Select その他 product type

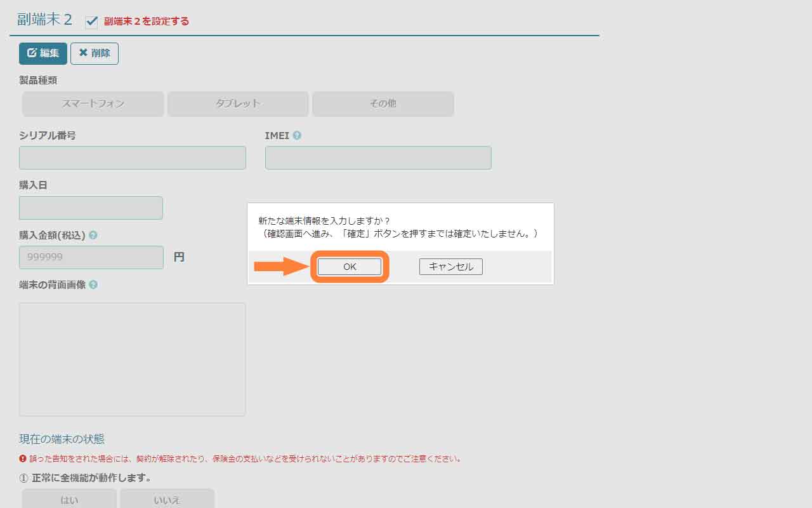pos(383,104)
